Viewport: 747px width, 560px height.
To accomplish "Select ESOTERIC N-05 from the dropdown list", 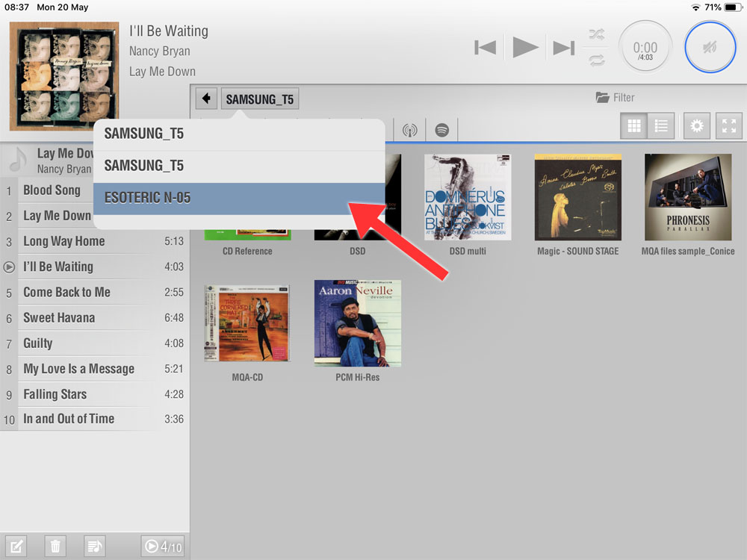I will (239, 198).
